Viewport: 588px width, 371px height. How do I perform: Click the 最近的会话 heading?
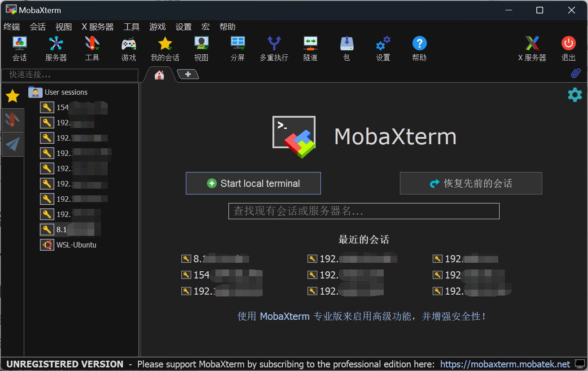click(x=364, y=239)
